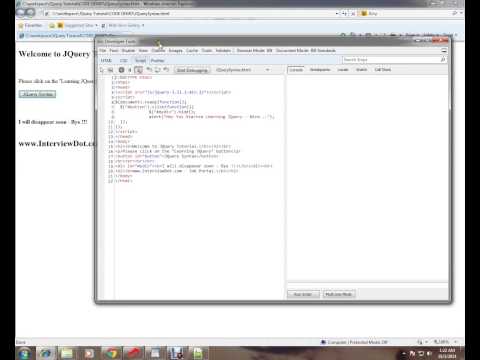The width and height of the screenshot is (480, 360).
Task: Open Find menu in Developer Tools
Action: click(114, 51)
